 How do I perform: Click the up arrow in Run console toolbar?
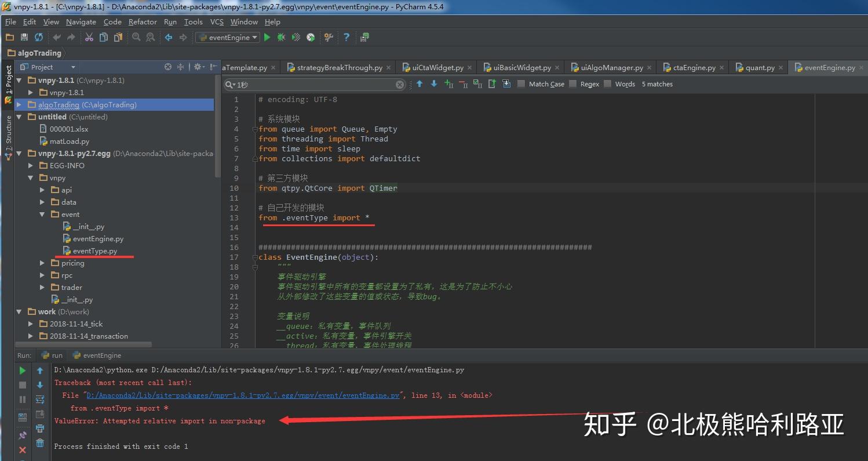coord(40,371)
